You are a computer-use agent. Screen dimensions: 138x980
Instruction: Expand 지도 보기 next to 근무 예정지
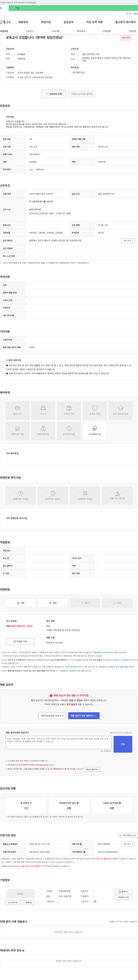point(129,240)
